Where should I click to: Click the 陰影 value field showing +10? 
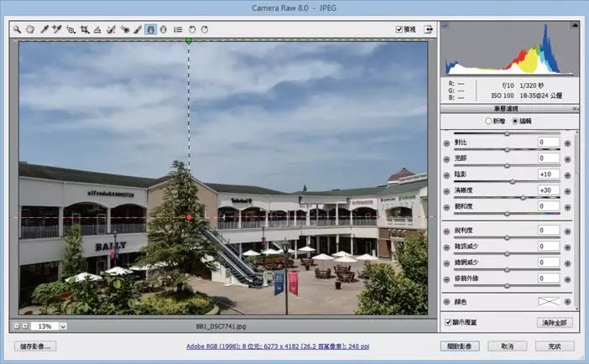[x=549, y=174]
